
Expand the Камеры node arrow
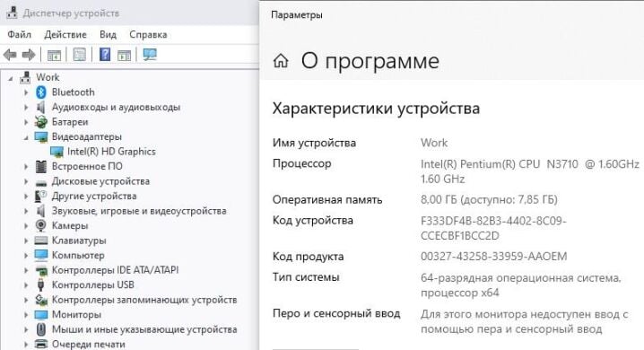[x=26, y=225]
